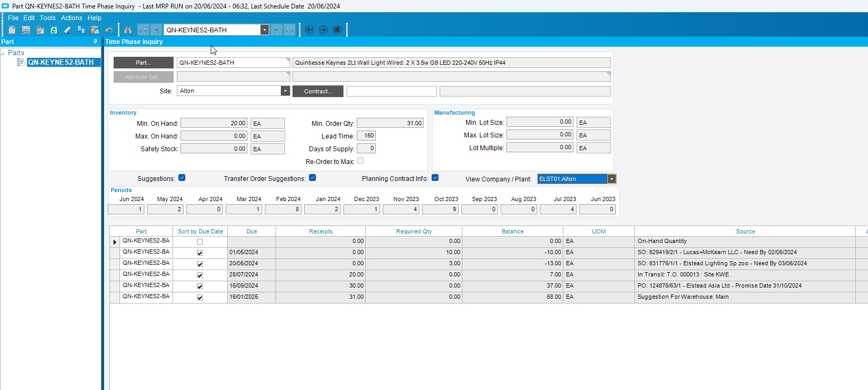This screenshot has width=868, height=390.
Task: Go to Home with the house icon
Action: pyautogui.click(x=337, y=30)
